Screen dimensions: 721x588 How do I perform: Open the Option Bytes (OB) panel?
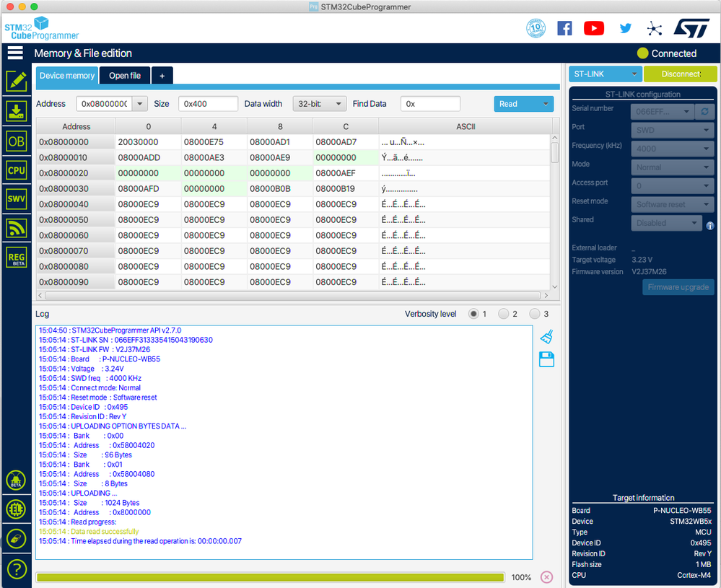click(16, 141)
